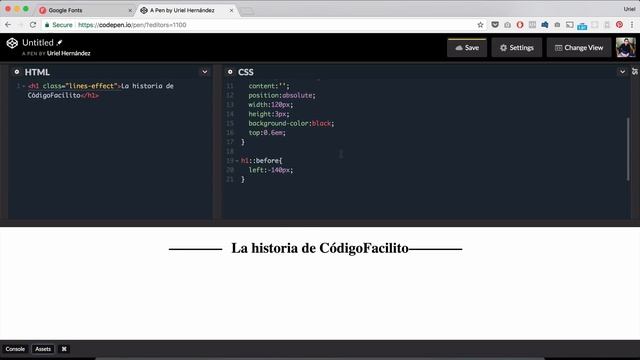
Task: Reload the current page
Action: (x=33, y=25)
